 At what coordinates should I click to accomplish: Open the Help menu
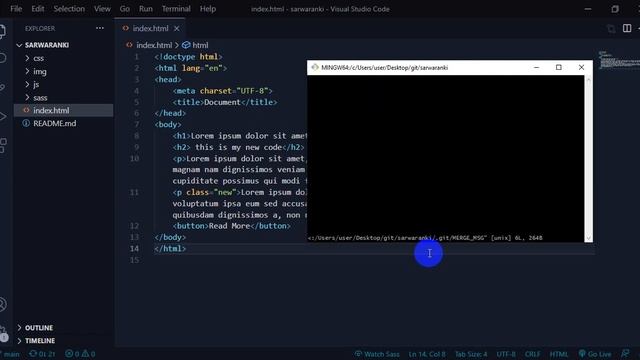(208, 9)
